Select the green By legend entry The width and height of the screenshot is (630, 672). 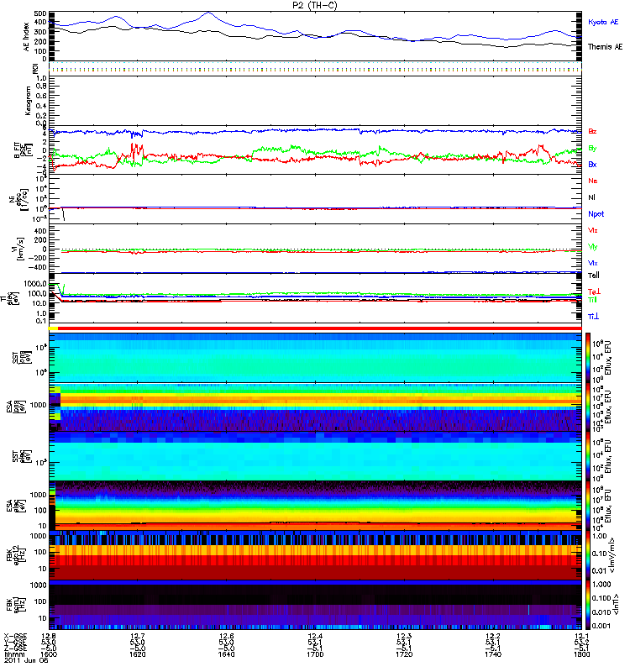[593, 148]
